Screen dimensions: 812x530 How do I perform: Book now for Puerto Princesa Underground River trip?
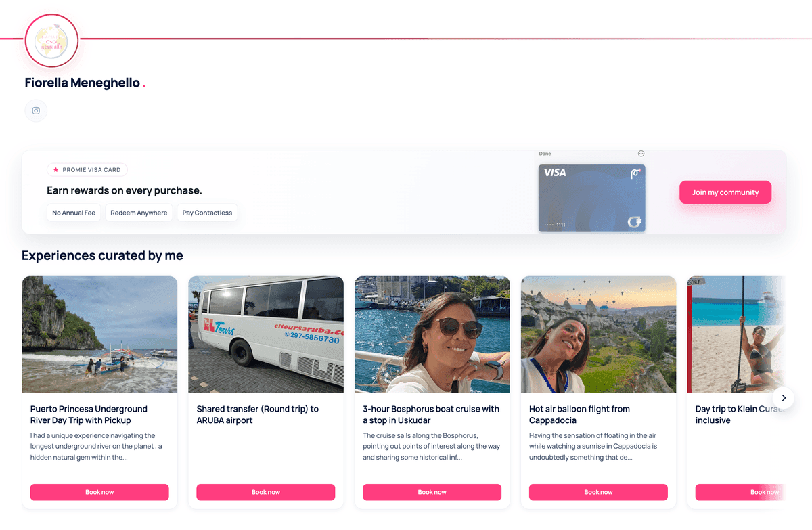[99, 492]
